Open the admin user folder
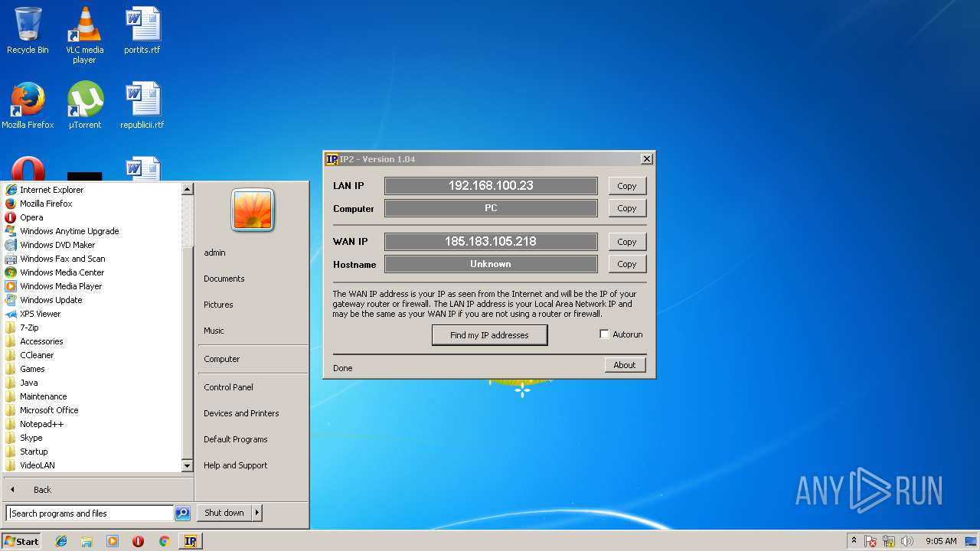Viewport: 980px width, 551px height. (214, 253)
